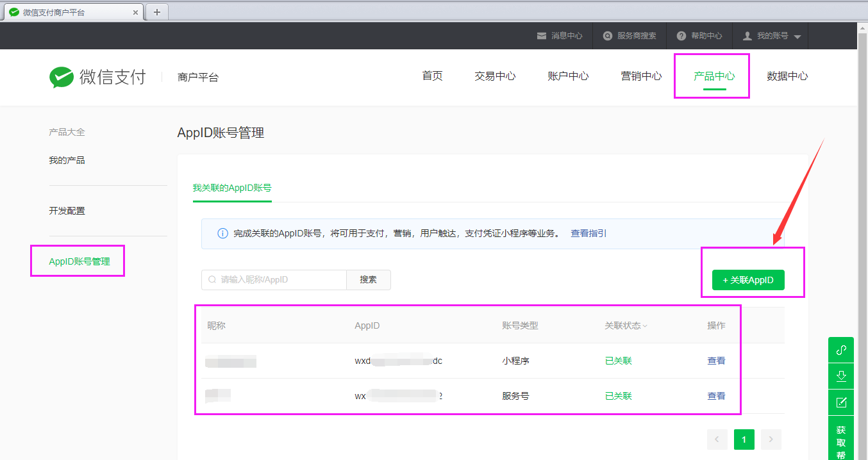
Task: Open the message center envelope icon
Action: pyautogui.click(x=542, y=36)
